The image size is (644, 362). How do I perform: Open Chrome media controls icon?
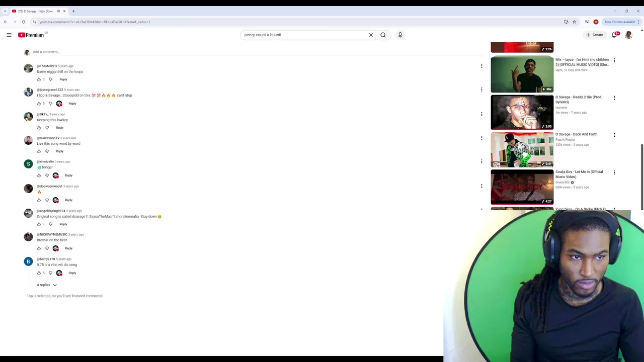tap(587, 22)
